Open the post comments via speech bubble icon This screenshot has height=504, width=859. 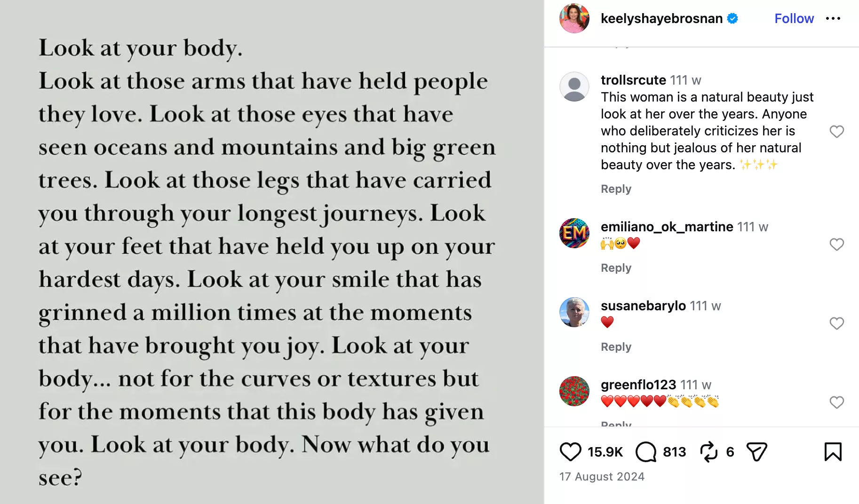coord(646,452)
